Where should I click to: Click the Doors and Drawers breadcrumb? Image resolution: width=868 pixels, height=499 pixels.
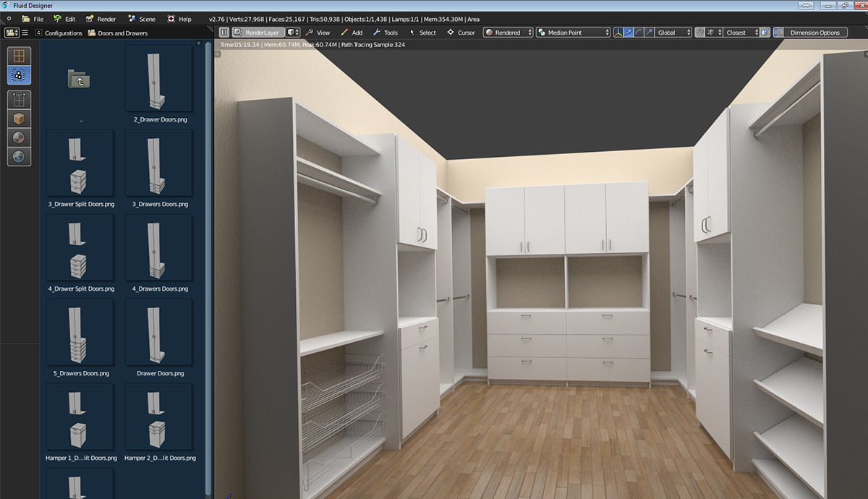[117, 33]
